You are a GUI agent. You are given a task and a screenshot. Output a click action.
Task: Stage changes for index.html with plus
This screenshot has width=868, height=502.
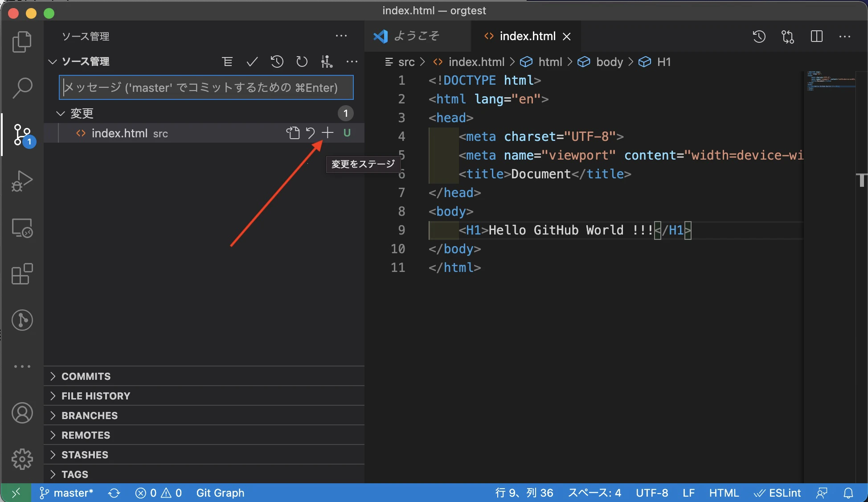328,133
